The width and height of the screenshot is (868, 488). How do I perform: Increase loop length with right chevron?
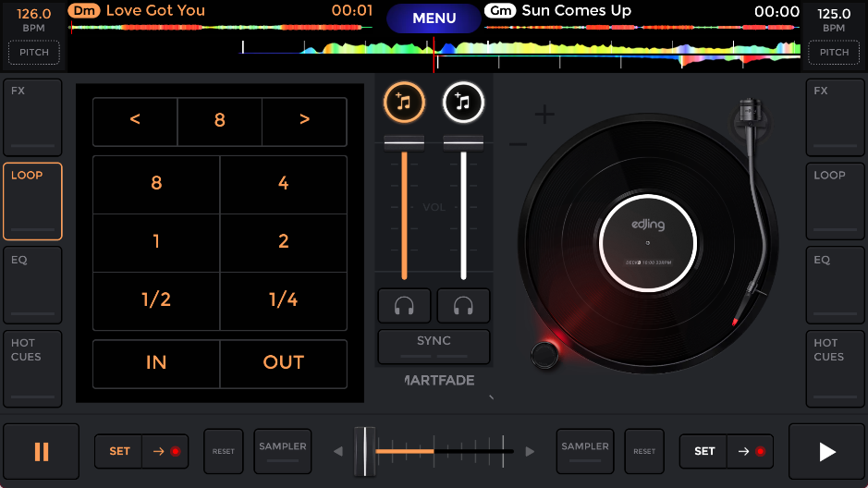click(304, 120)
